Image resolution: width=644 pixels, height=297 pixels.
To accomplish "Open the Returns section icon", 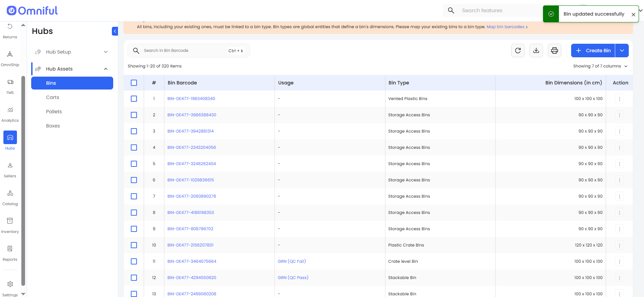I will click(x=10, y=26).
